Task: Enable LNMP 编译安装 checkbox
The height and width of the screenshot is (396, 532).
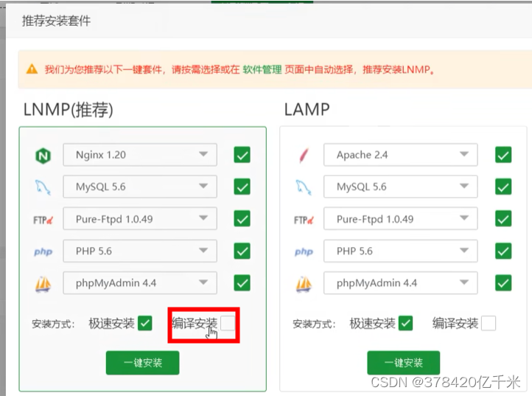Action: (228, 323)
